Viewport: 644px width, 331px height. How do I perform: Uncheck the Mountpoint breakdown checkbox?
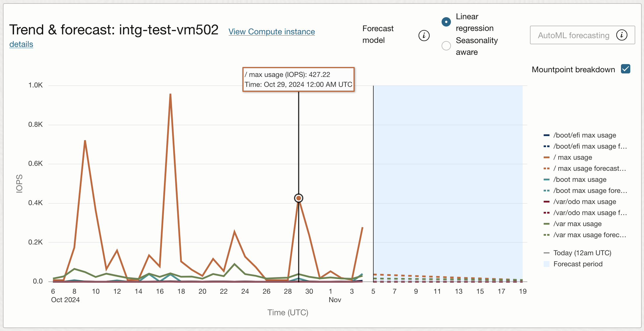(626, 69)
